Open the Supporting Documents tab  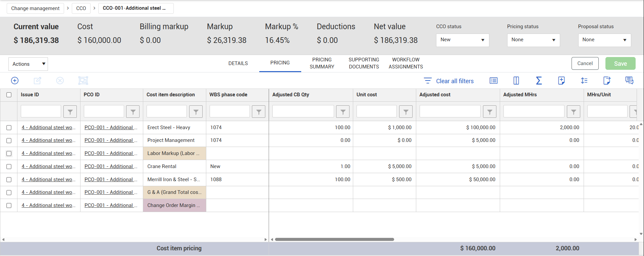(364, 63)
